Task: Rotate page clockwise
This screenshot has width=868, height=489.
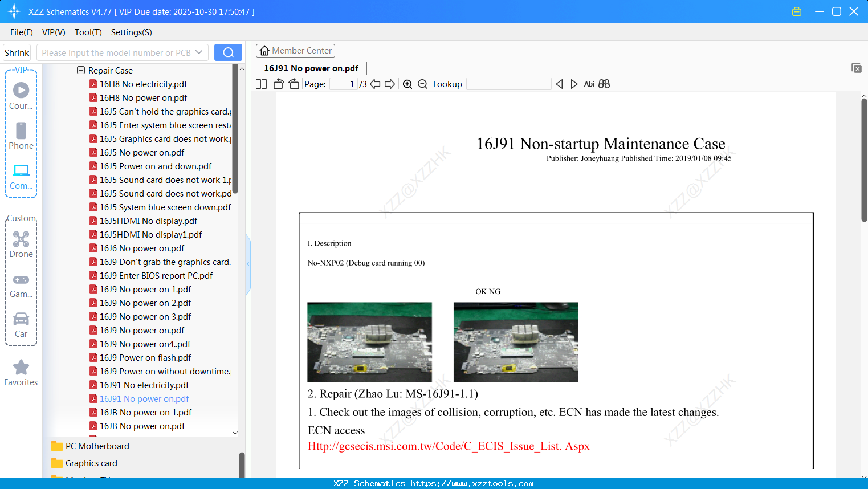Action: point(294,84)
